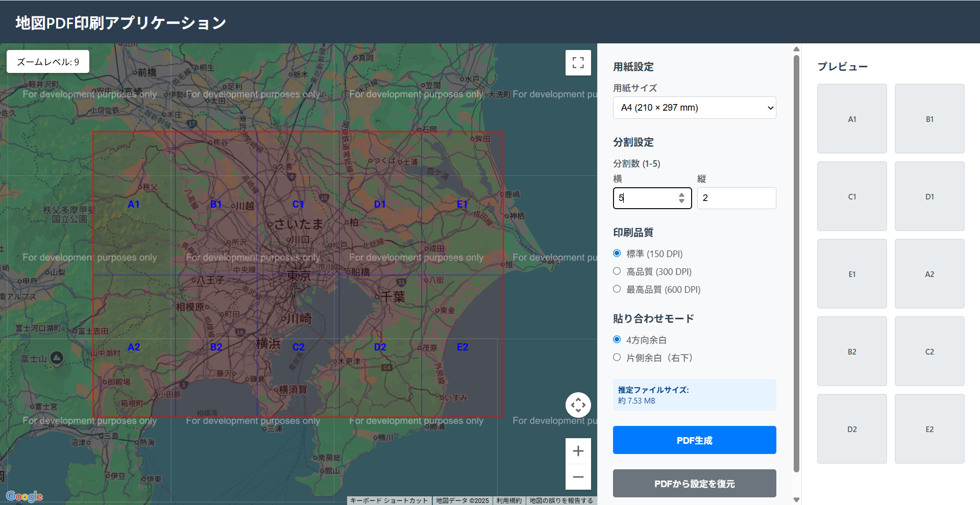Click the 貼り合わせモード section heading
980x505 pixels.
653,319
